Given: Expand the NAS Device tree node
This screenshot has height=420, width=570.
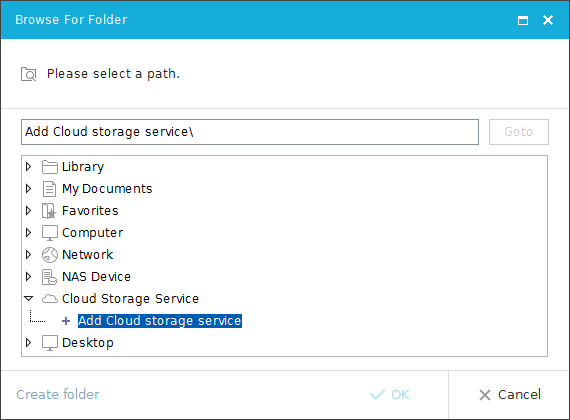Looking at the screenshot, I should (28, 277).
